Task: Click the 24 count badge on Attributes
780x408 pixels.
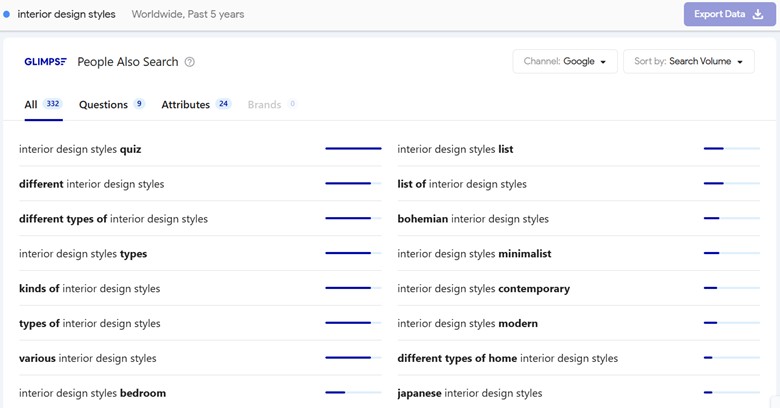Action: point(223,103)
